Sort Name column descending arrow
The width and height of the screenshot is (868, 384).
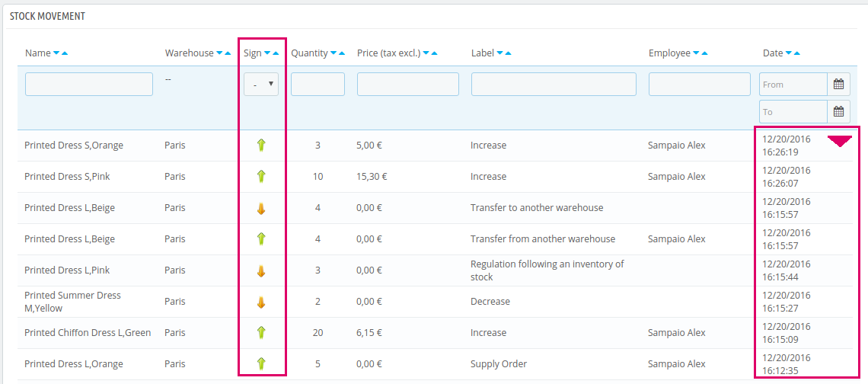click(56, 53)
